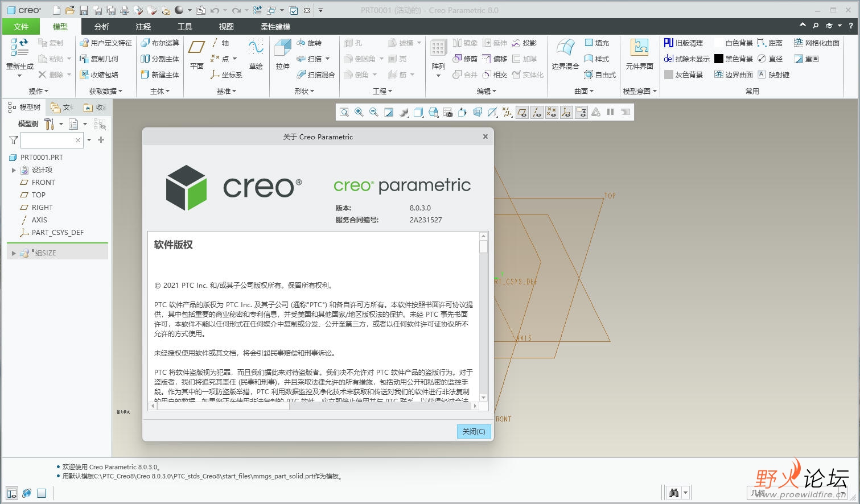Print using the printer icon
860x504 pixels.
(125, 10)
